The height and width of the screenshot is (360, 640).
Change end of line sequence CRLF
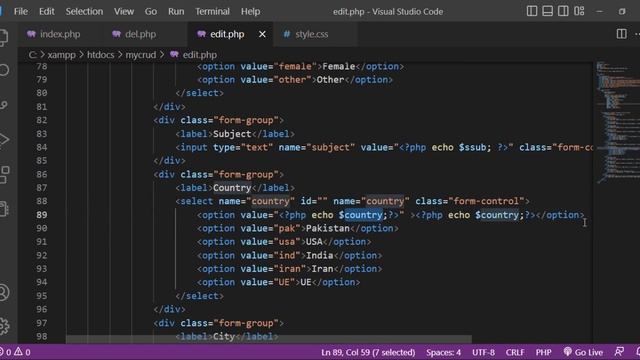coord(515,352)
